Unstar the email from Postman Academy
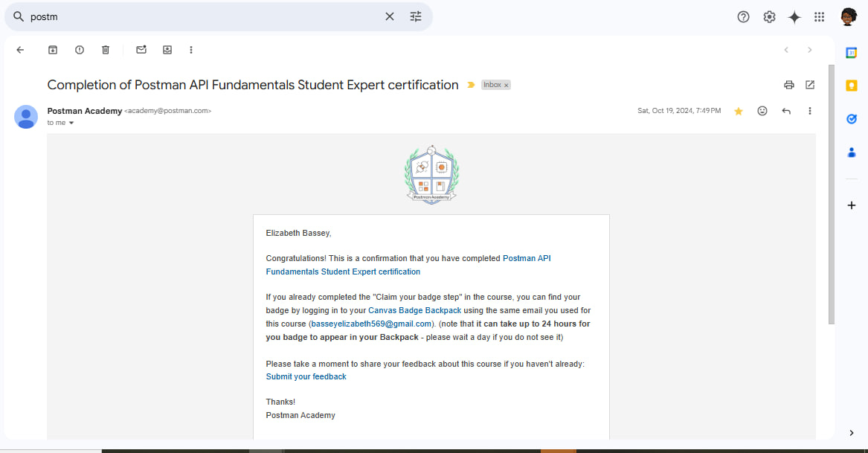This screenshot has height=453, width=868. tap(739, 112)
